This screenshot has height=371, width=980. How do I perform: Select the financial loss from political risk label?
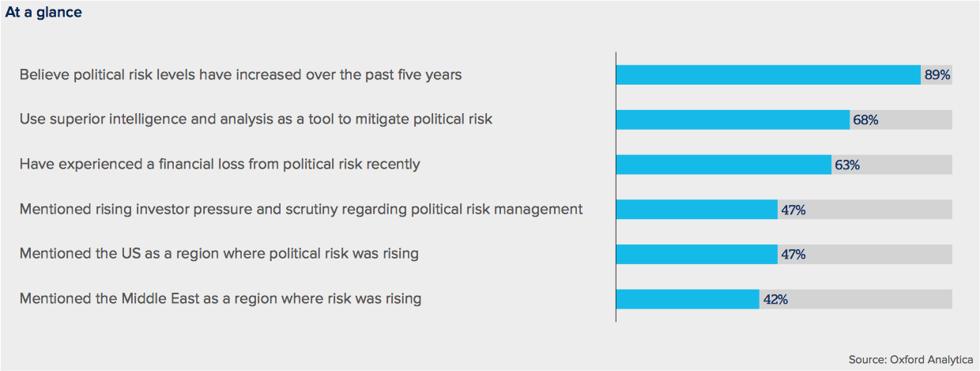click(220, 165)
